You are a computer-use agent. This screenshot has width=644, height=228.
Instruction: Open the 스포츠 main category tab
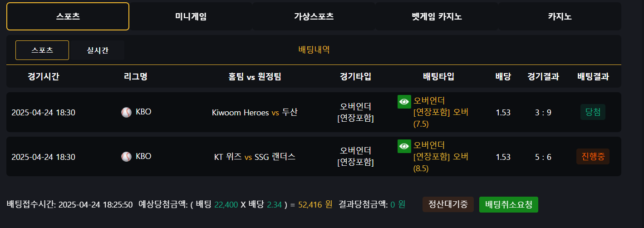(68, 16)
